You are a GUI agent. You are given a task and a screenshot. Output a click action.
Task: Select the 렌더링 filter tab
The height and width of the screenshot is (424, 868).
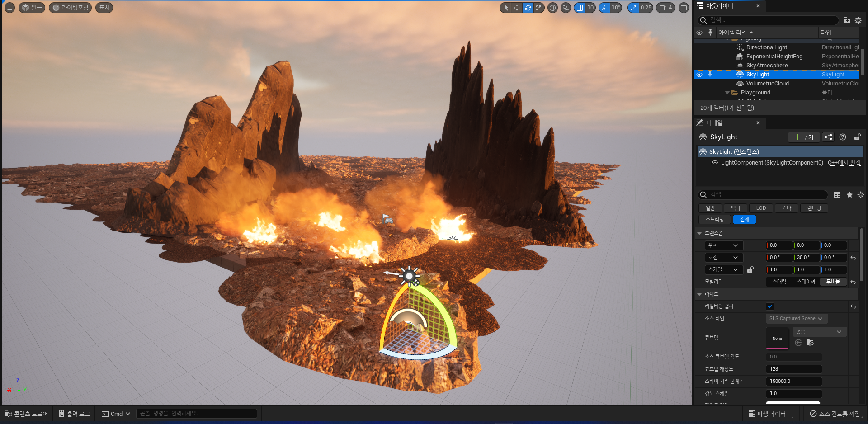(x=814, y=208)
